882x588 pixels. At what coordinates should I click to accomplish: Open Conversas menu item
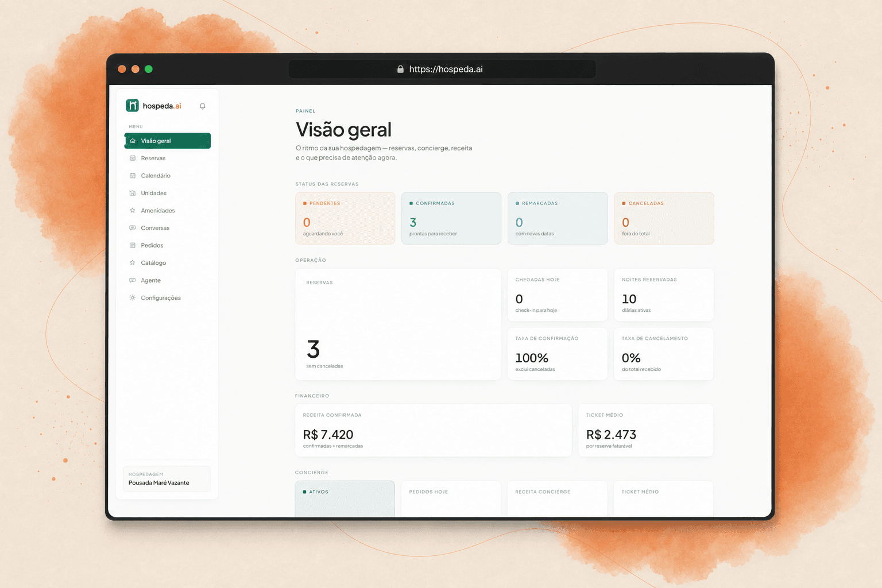click(168, 228)
